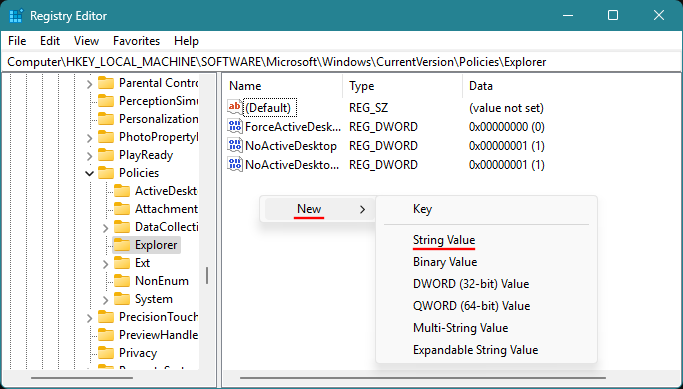Click the ForceActiveDesk DWORD value icon
683x389 pixels.
point(235,127)
